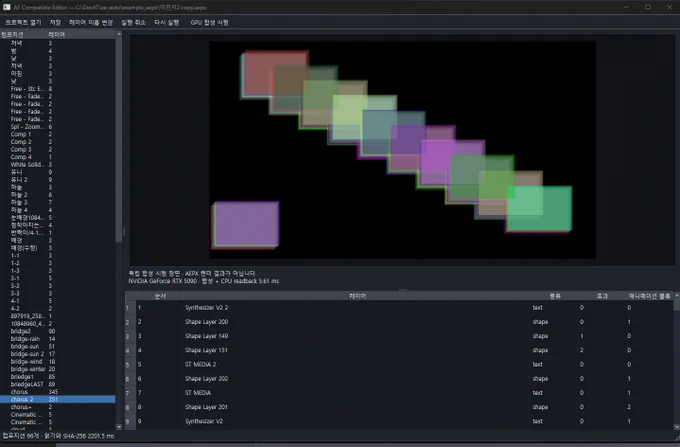The height and width of the screenshot is (447, 680).
Task: Select the Shape Layer 151 row
Action: point(404,350)
